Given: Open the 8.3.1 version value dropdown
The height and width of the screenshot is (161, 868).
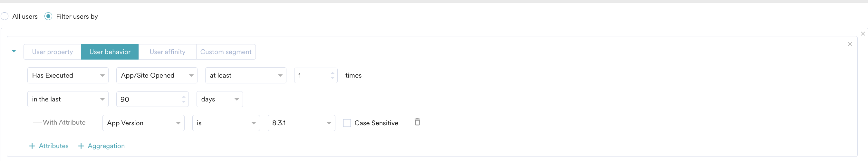Looking at the screenshot, I should point(301,123).
